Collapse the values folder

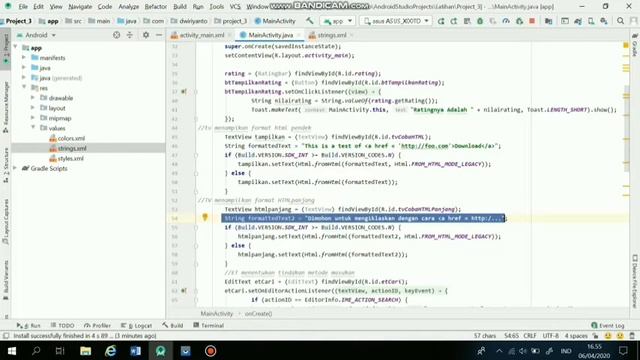[33, 128]
